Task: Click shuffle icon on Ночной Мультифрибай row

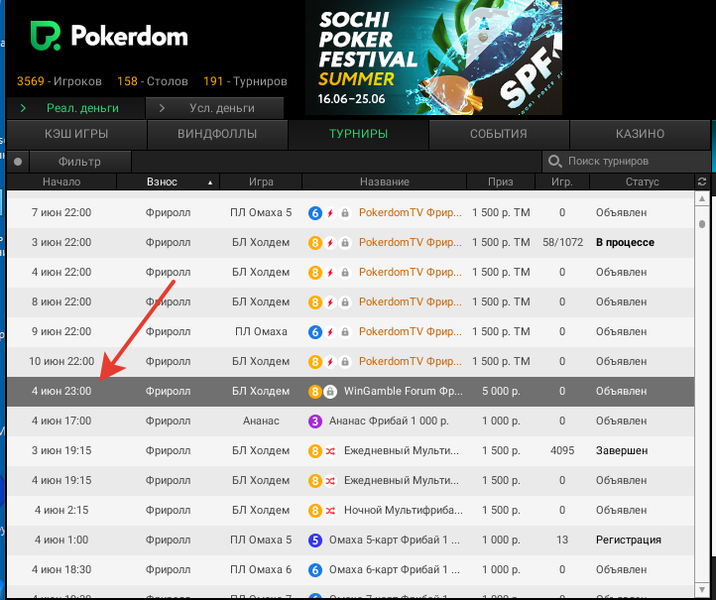Action: [x=329, y=511]
